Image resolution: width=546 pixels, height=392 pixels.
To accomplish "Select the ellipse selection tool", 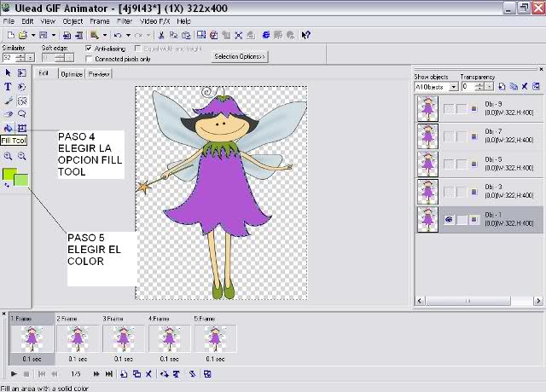I will click(22, 87).
